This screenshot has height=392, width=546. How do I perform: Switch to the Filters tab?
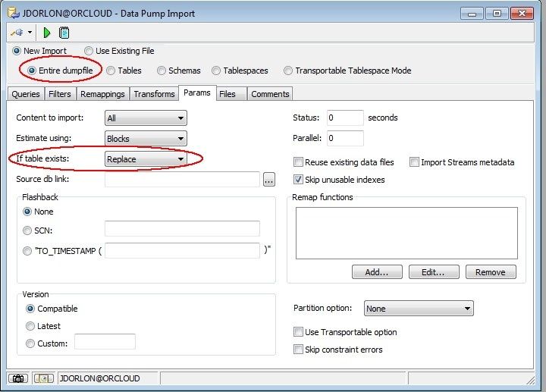[x=60, y=94]
